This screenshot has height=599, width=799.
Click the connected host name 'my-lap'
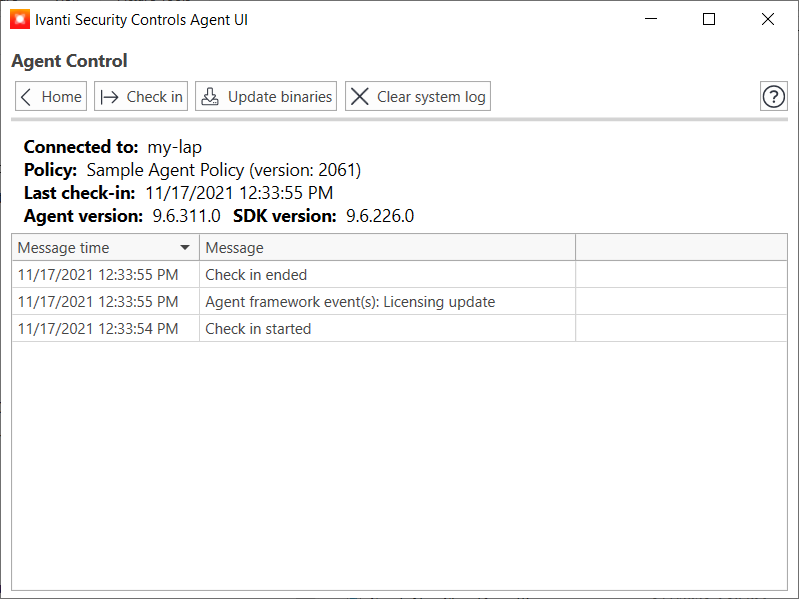pyautogui.click(x=175, y=147)
